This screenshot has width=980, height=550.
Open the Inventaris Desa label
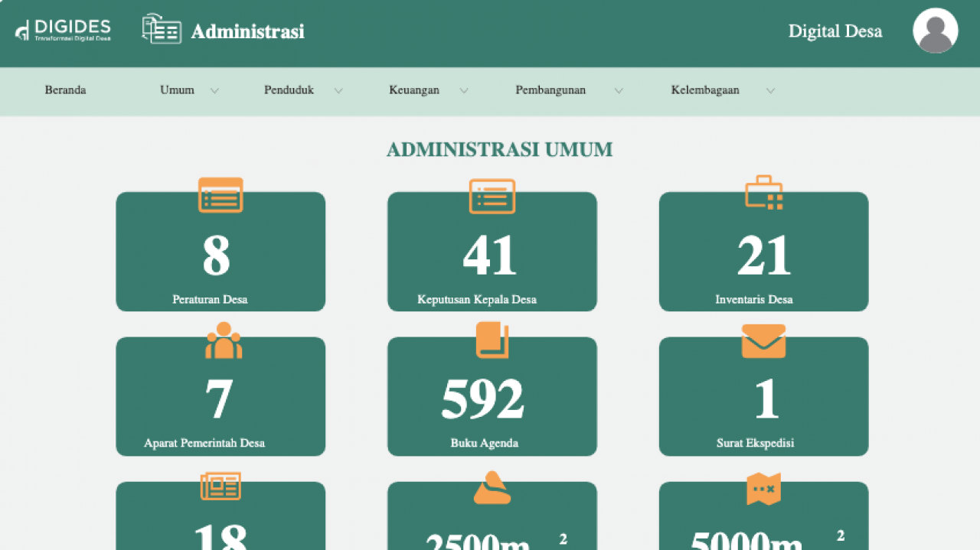(x=754, y=299)
